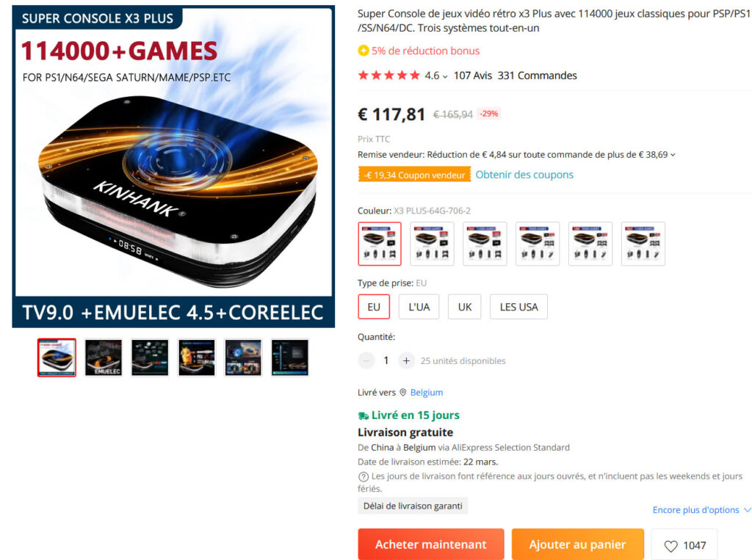
Task: Select EU plug type
Action: point(374,307)
